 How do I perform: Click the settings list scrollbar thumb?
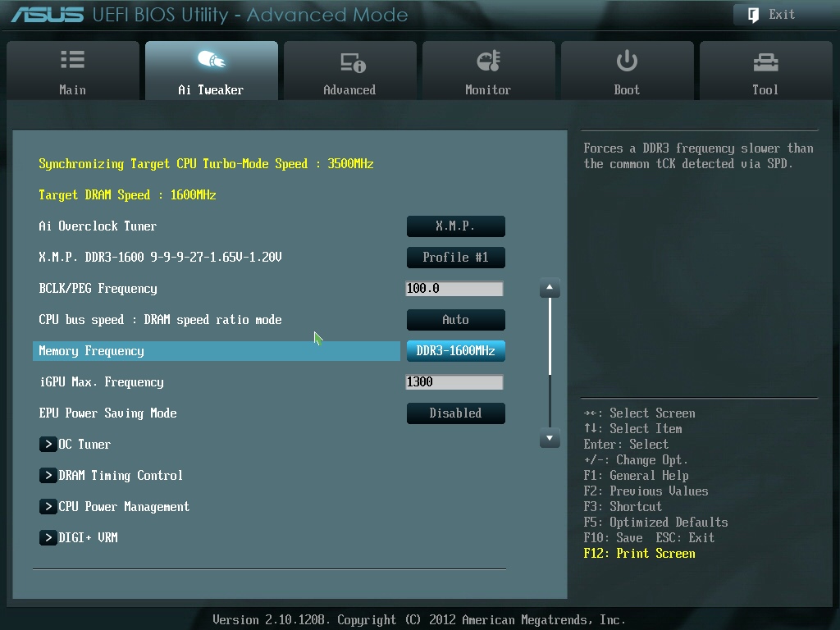(550, 336)
